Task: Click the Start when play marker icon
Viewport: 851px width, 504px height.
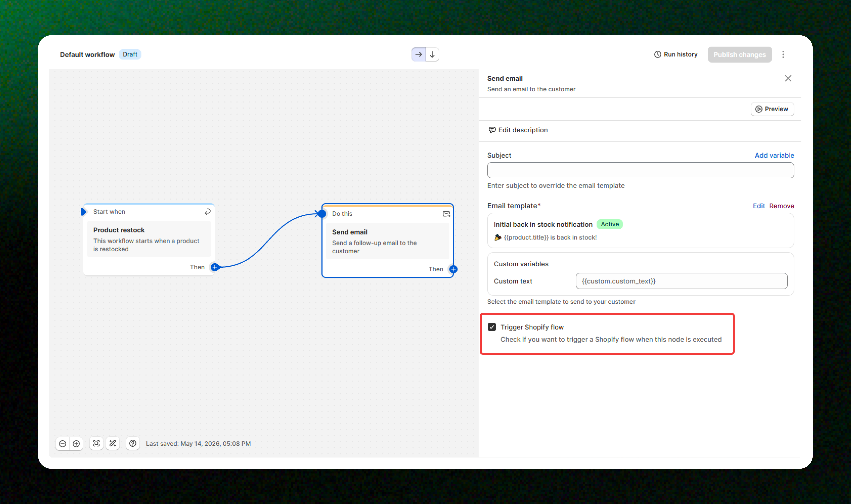Action: [83, 212]
